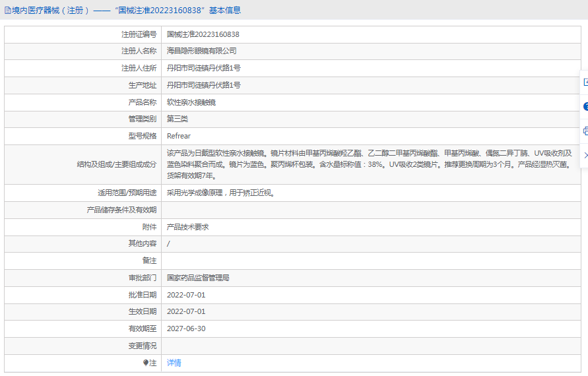Click the product name 软性亲水接触镜
Image resolution: width=588 pixels, height=376 pixels.
click(x=191, y=102)
